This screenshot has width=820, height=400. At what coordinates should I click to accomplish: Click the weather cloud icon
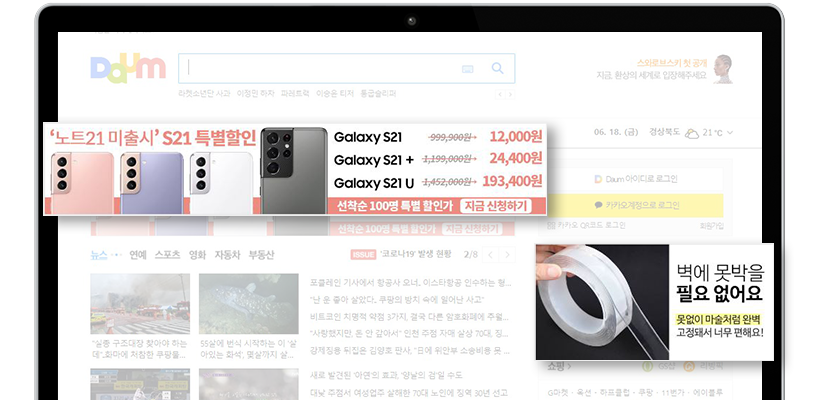tap(692, 133)
